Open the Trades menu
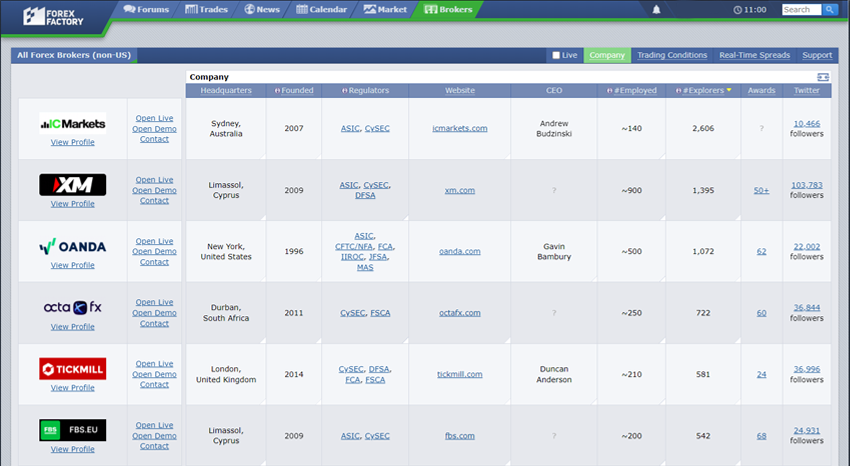This screenshot has height=466, width=850. pyautogui.click(x=207, y=10)
